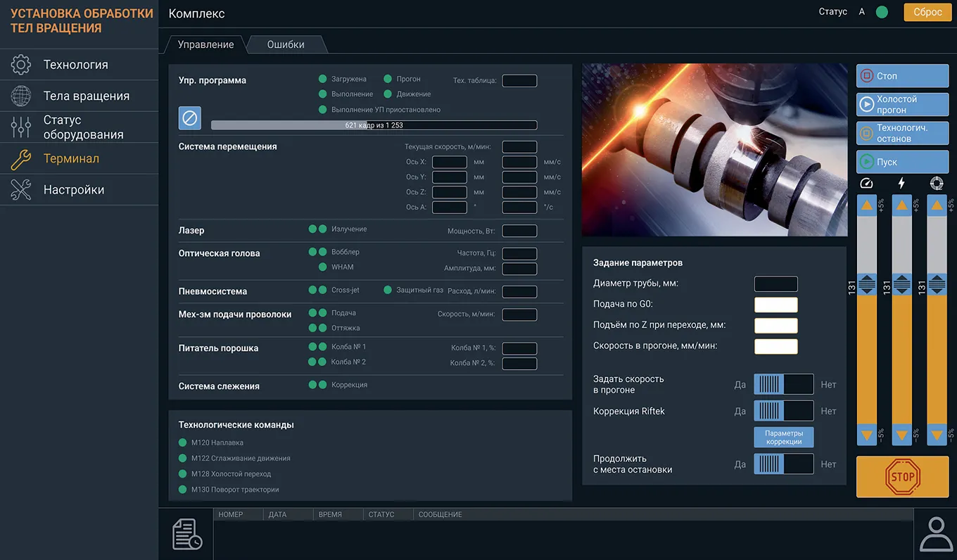Image resolution: width=957 pixels, height=560 pixels.
Task: Switch to the Ошибки tab
Action: pos(286,44)
